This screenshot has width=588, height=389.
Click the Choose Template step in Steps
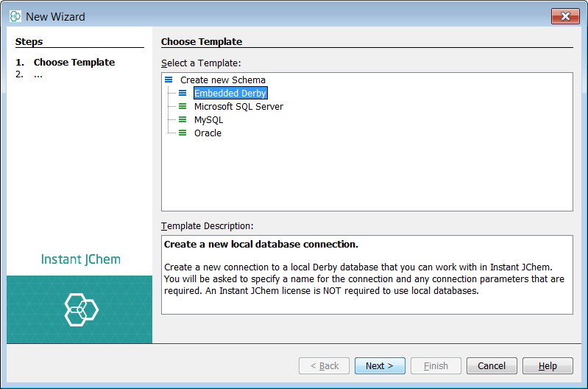[74, 63]
